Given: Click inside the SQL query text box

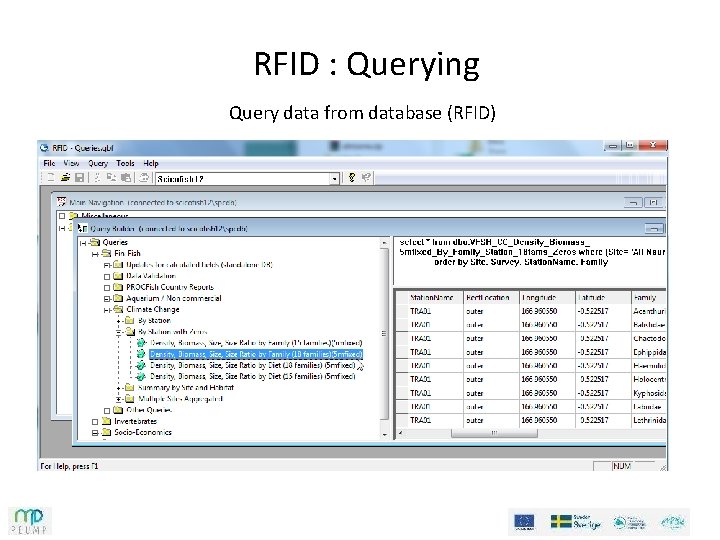Looking at the screenshot, I should 530,261.
